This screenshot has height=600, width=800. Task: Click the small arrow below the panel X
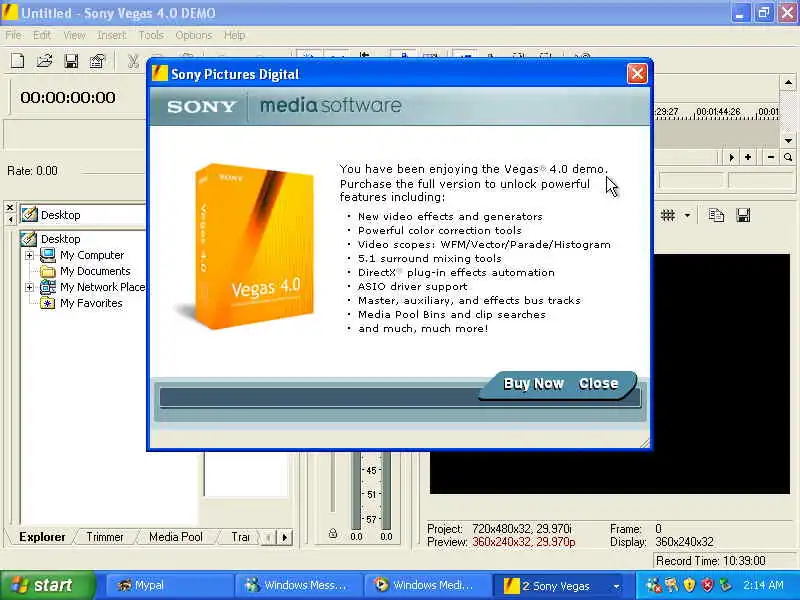pos(10,219)
